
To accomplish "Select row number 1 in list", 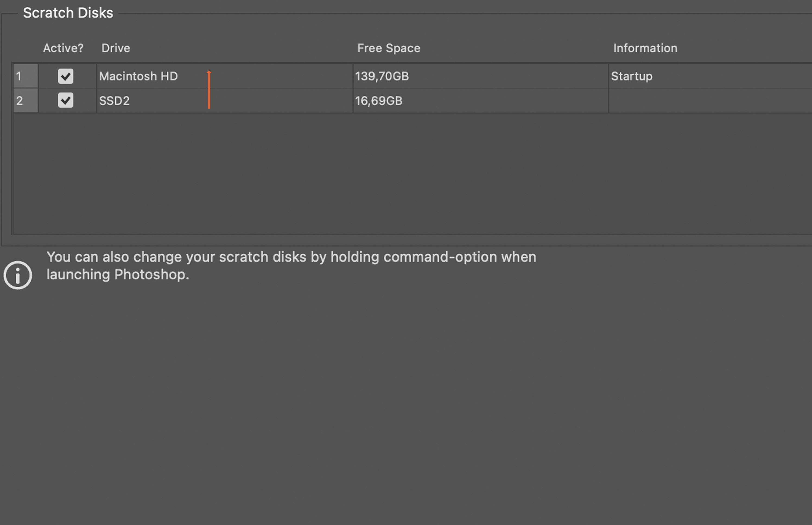I will (x=25, y=76).
